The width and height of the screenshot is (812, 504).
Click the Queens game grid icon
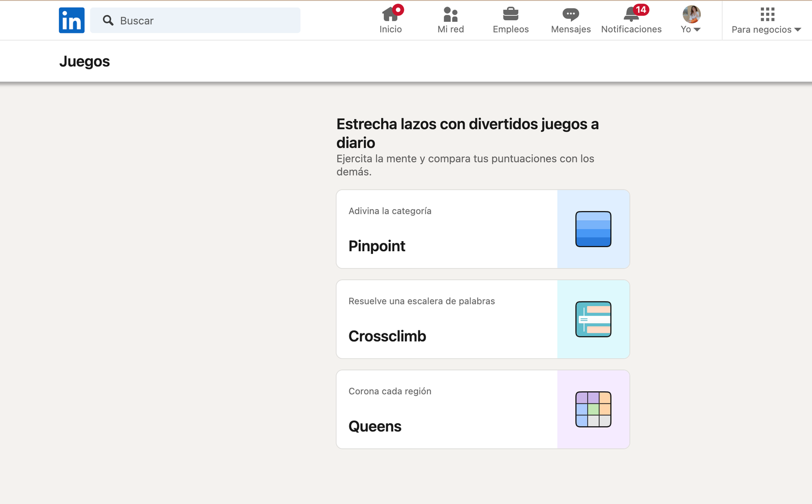tap(593, 409)
